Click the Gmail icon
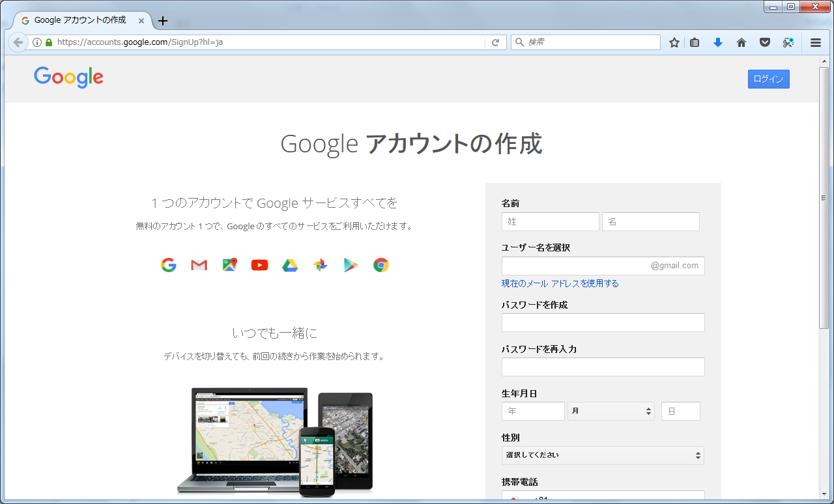Image resolution: width=834 pixels, height=504 pixels. pos(199,265)
